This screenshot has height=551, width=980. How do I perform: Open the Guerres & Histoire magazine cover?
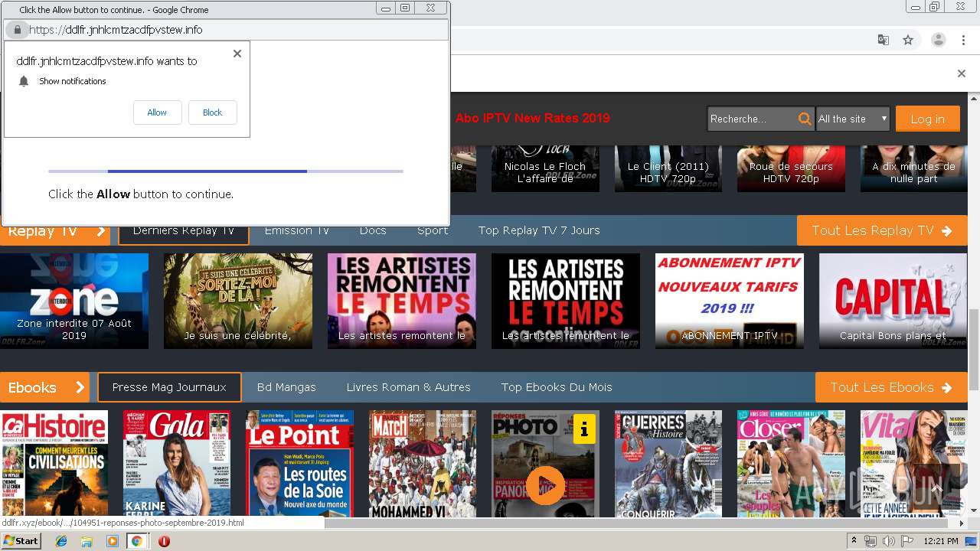coord(668,464)
